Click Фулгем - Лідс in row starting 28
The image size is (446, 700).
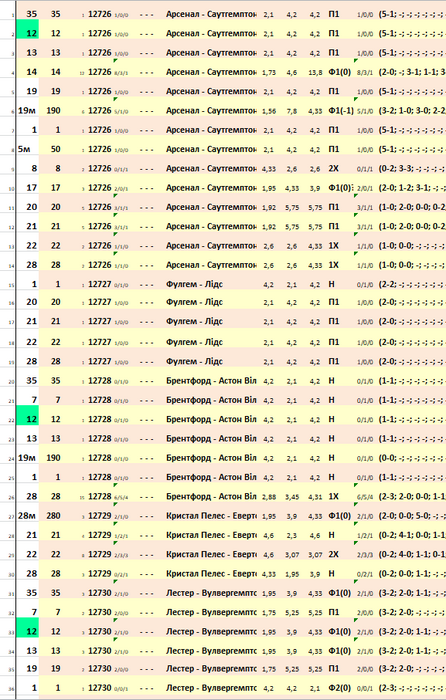click(x=194, y=361)
